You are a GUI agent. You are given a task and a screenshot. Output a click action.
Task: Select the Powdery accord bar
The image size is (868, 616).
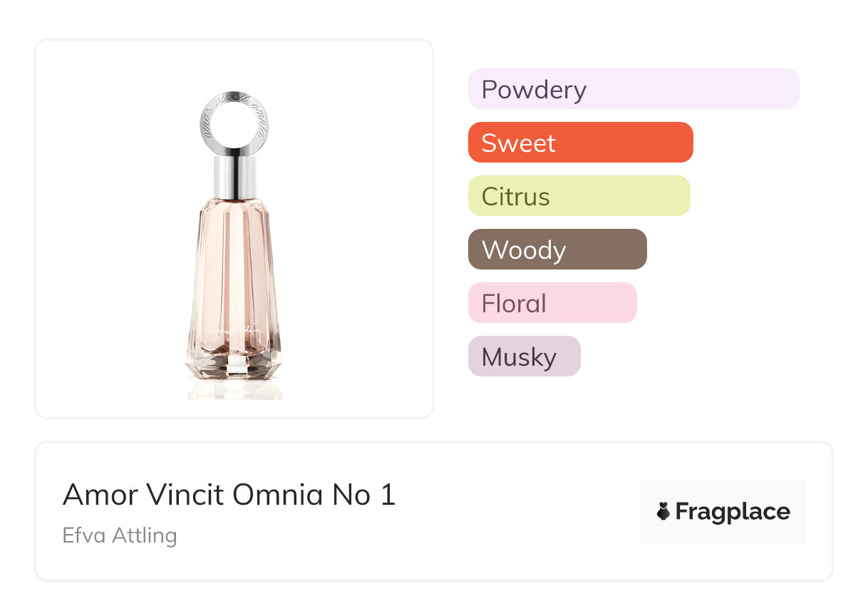pos(633,89)
